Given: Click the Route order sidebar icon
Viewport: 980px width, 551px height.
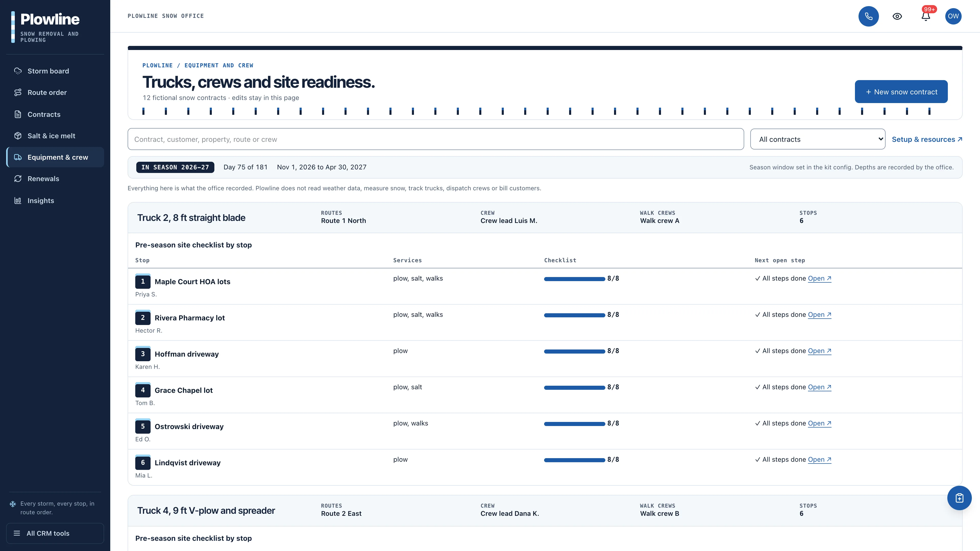Looking at the screenshot, I should [18, 92].
